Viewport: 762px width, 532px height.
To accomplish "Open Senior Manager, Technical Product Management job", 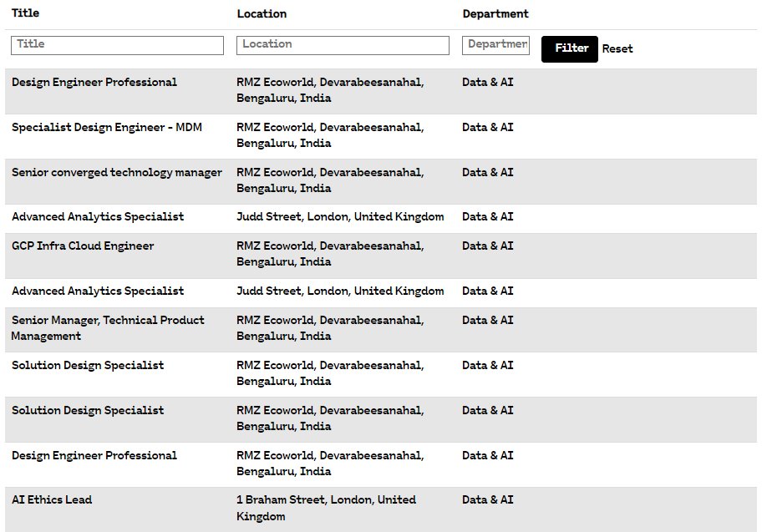I will click(x=108, y=328).
